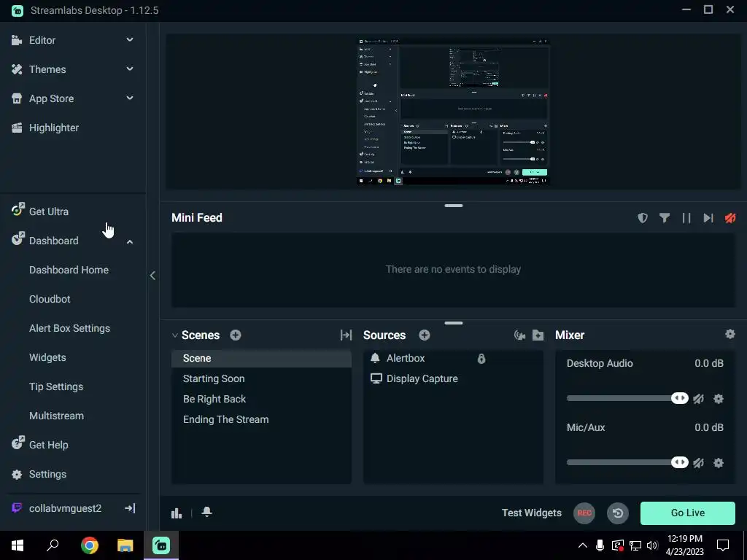The width and height of the screenshot is (747, 560).
Task: Expand the App Store chevron
Action: pos(130,98)
